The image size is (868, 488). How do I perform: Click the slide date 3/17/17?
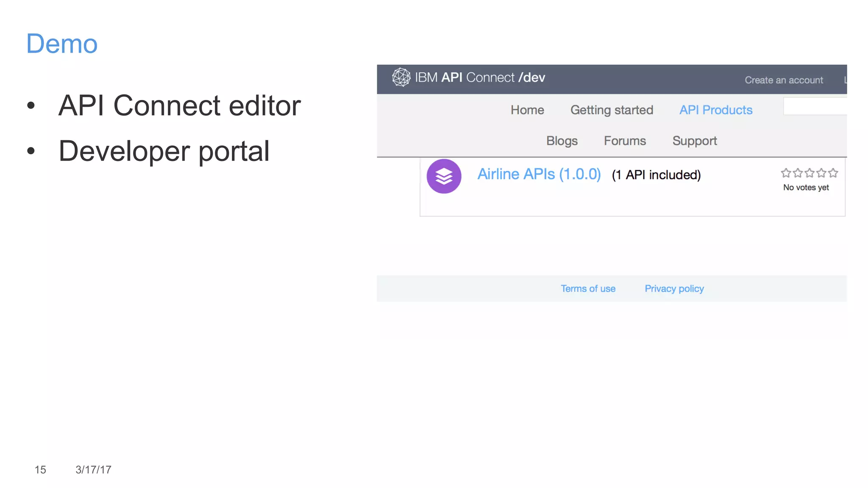tap(93, 469)
